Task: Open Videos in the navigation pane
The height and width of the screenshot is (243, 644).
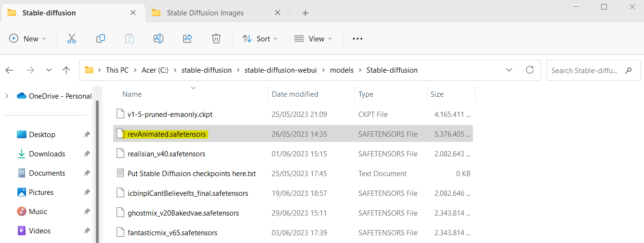Action: tap(39, 231)
